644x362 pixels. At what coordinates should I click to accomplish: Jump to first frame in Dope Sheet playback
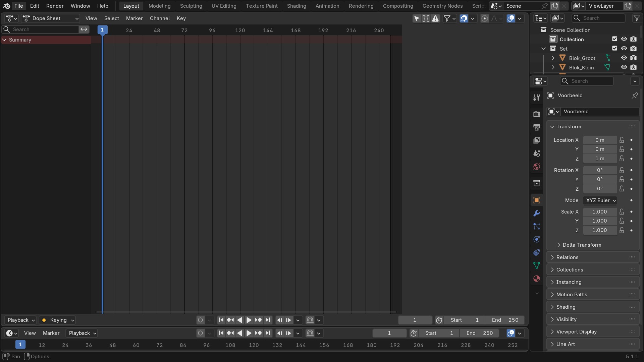tap(221, 320)
